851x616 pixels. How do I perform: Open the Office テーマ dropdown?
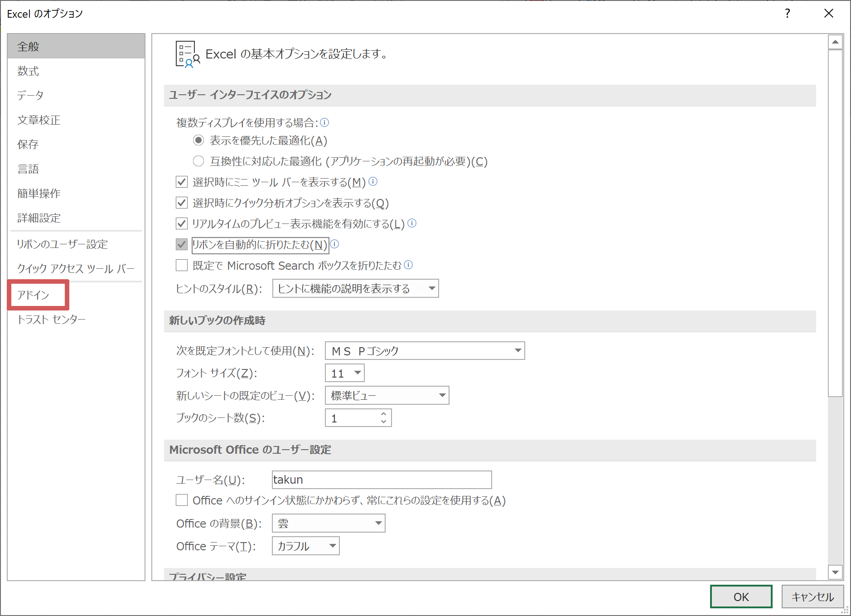pos(305,546)
